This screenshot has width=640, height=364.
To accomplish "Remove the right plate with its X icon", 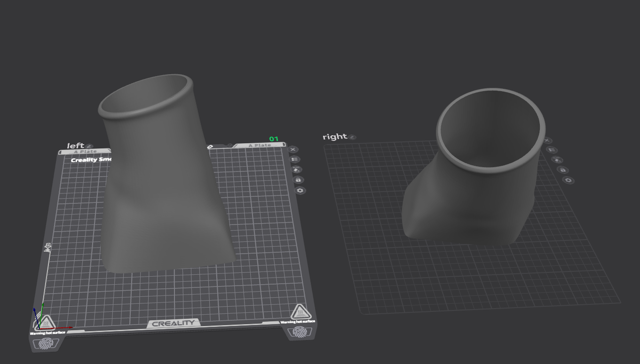I will (547, 140).
